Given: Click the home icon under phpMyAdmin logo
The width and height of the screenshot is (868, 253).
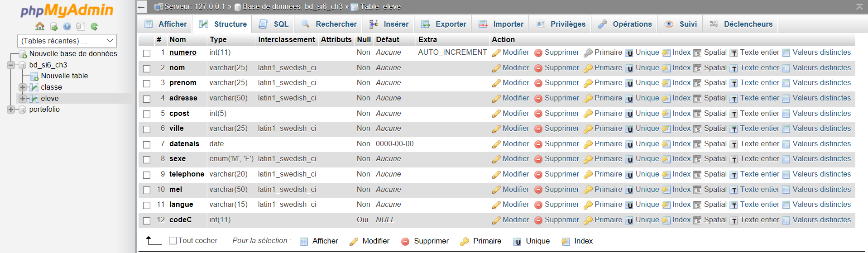Looking at the screenshot, I should coord(40,26).
